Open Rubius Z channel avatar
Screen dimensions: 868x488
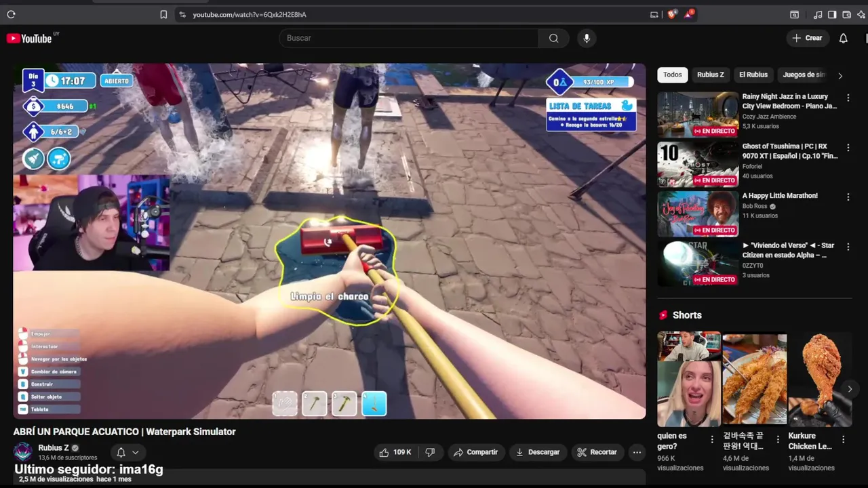coord(23,452)
